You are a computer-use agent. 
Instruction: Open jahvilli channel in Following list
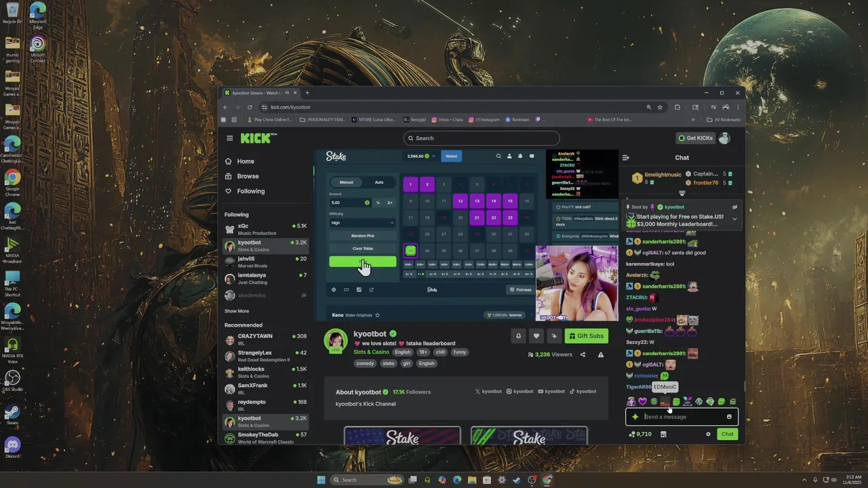click(266, 262)
